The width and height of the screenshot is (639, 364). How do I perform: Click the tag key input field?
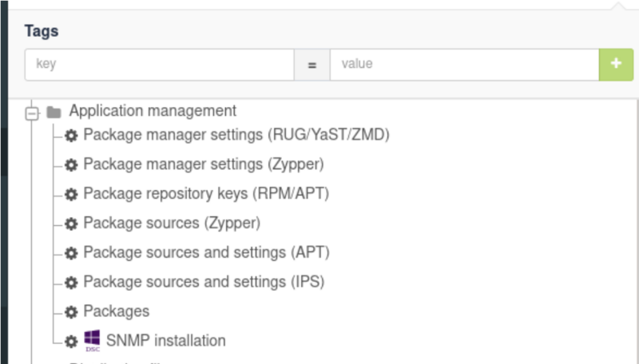159,65
